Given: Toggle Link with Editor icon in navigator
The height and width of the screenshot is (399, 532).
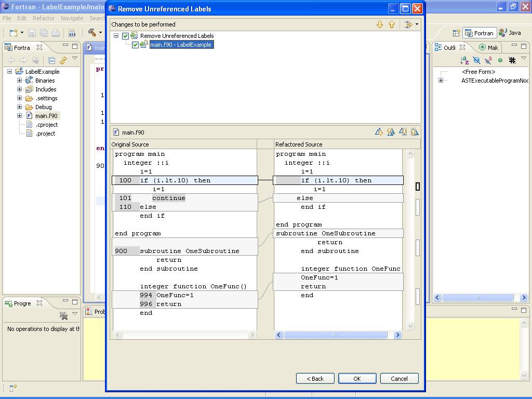Looking at the screenshot, I should tap(63, 60).
